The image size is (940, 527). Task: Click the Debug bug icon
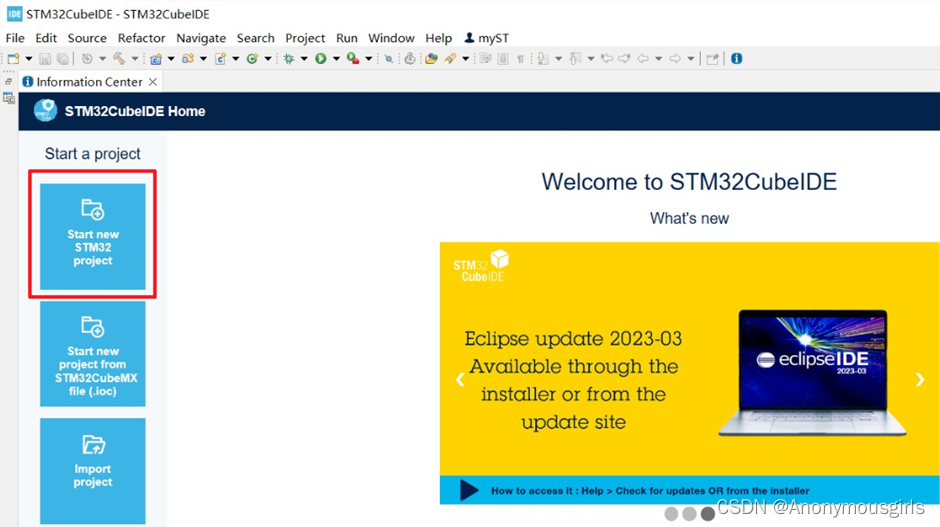289,59
